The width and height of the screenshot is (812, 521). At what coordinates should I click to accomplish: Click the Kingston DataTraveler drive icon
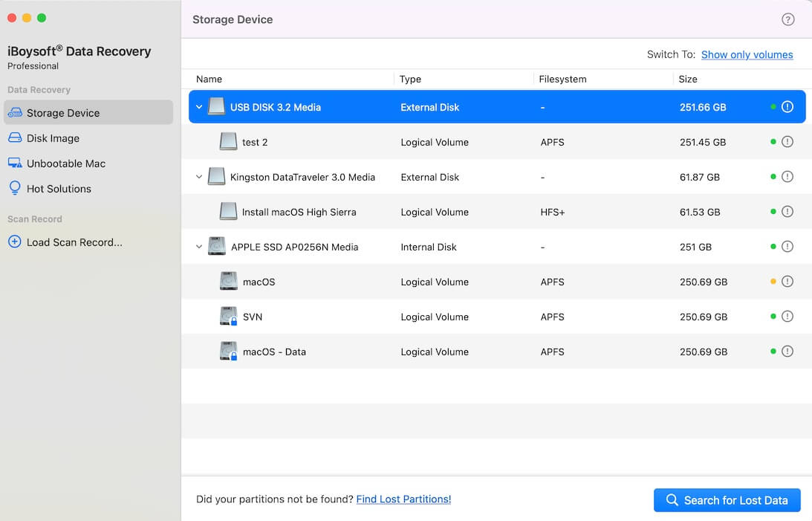pyautogui.click(x=216, y=176)
